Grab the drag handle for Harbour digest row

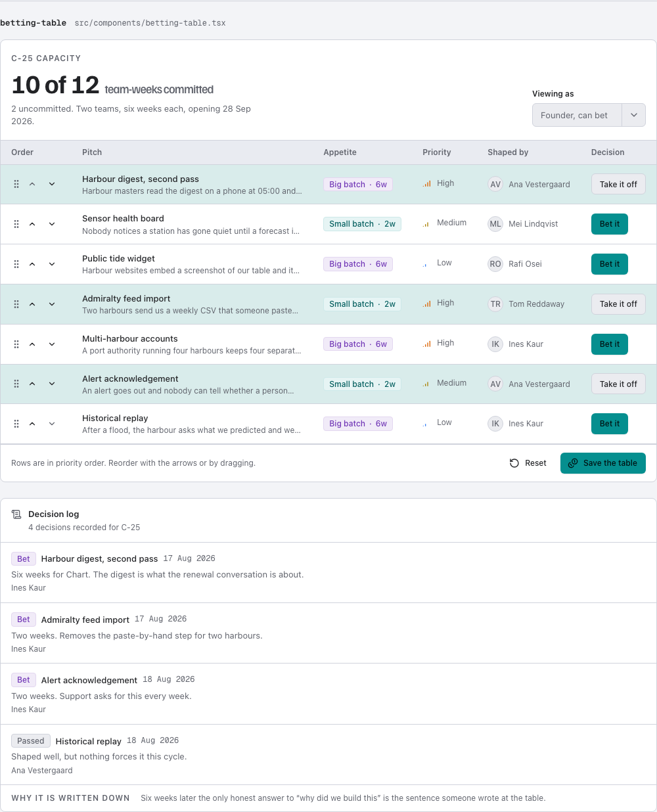point(16,185)
